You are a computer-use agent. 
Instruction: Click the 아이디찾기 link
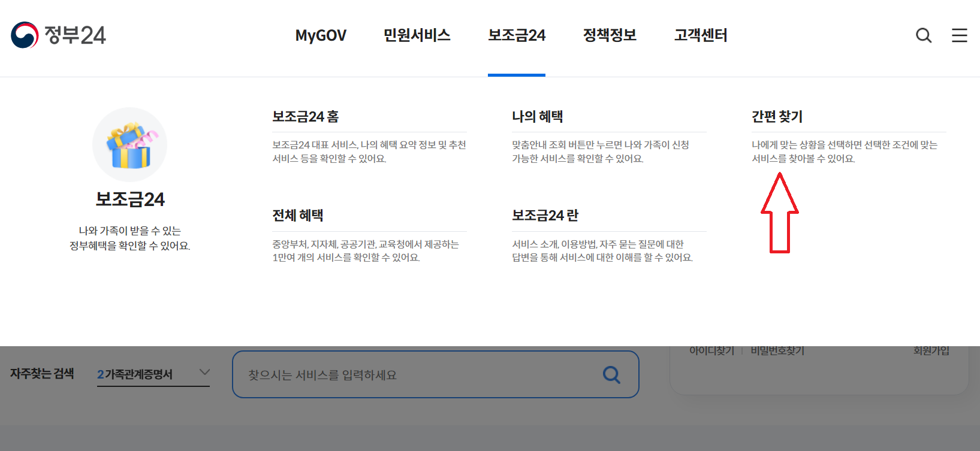point(711,350)
